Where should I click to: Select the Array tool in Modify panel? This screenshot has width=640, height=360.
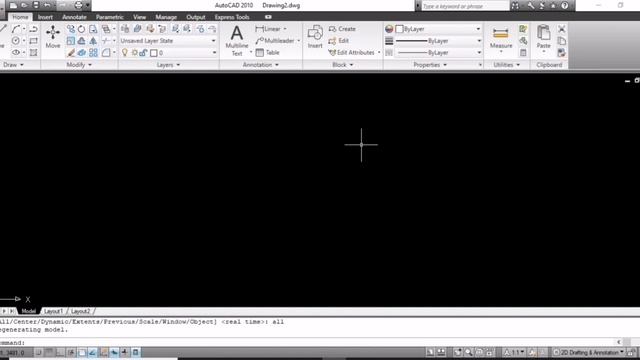click(x=93, y=53)
